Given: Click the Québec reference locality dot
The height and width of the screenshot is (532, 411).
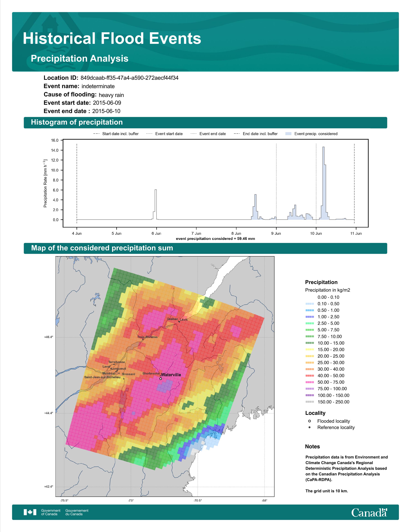Looking at the screenshot, I should pyautogui.click(x=179, y=322).
